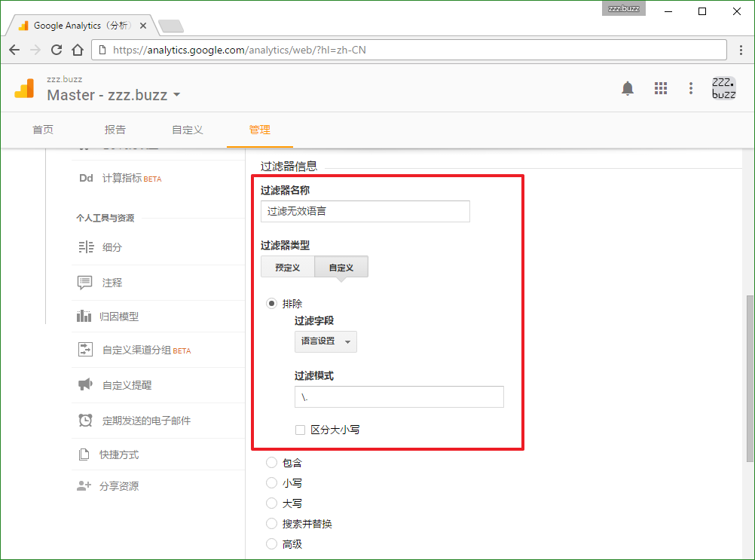Click the Dd 计算指标 icon
This screenshot has height=560, width=755.
(x=86, y=178)
